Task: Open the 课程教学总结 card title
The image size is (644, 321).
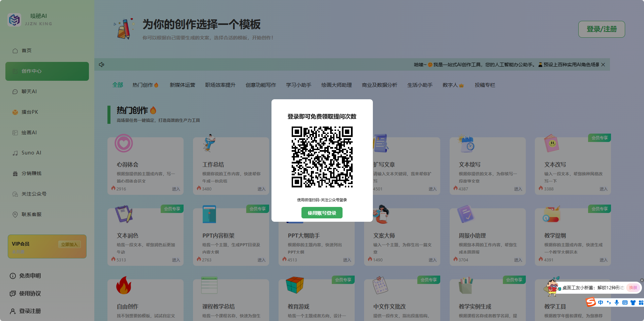Action: point(219,307)
